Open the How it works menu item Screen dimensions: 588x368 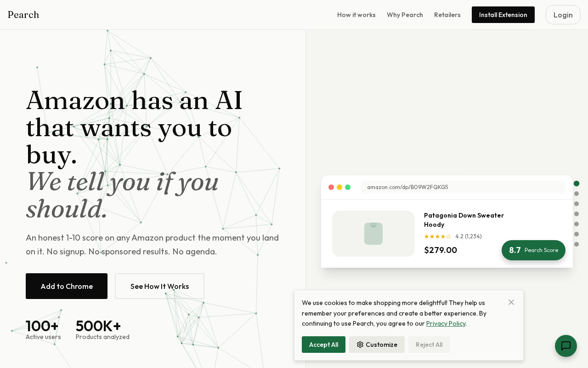tap(356, 15)
